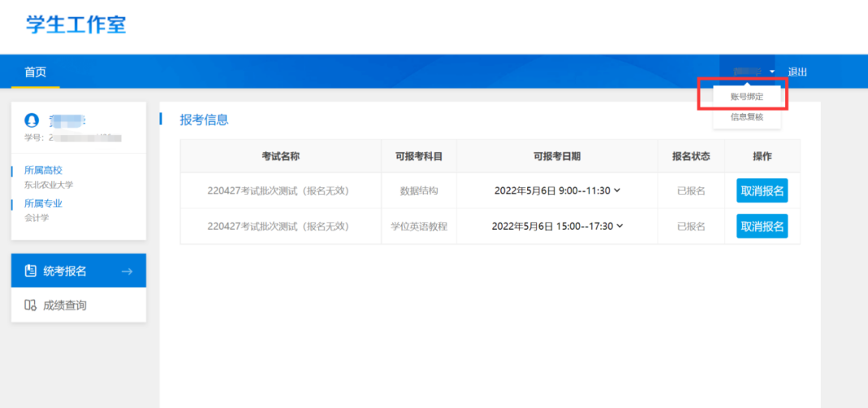Screen dimensions: 868x408
Task: Click the clipboard icon beside 统考报名
Action: 30,271
